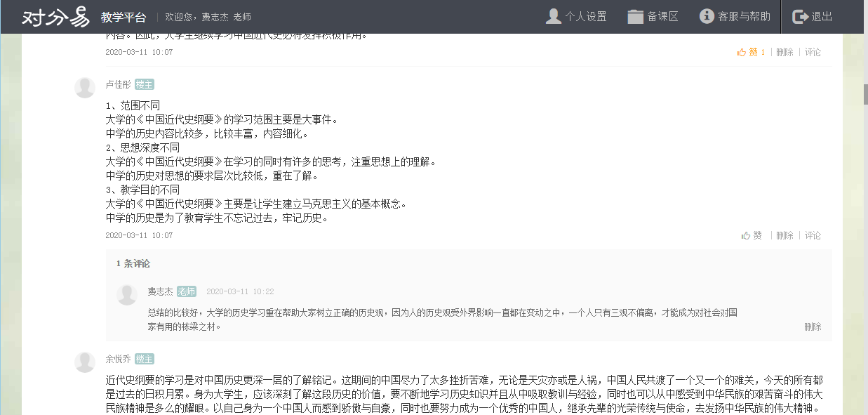The height and width of the screenshot is (415, 868).
Task: Click the 对分易 logo icon
Action: point(55,17)
